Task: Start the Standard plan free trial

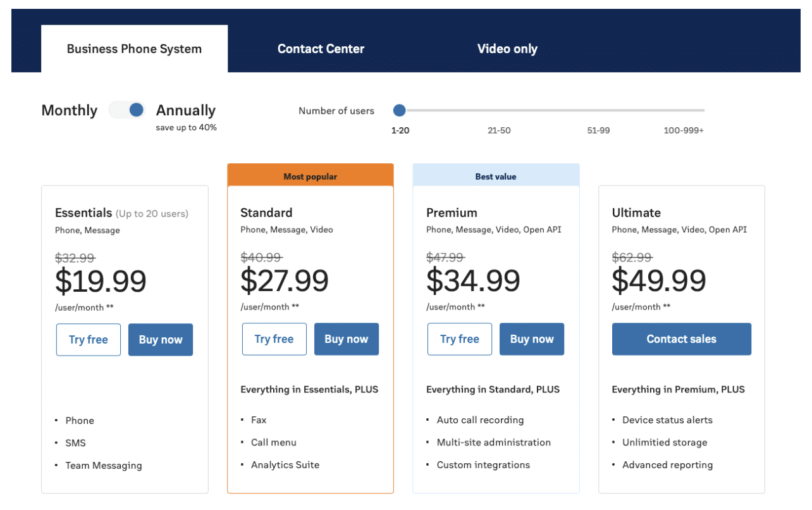Action: click(274, 339)
